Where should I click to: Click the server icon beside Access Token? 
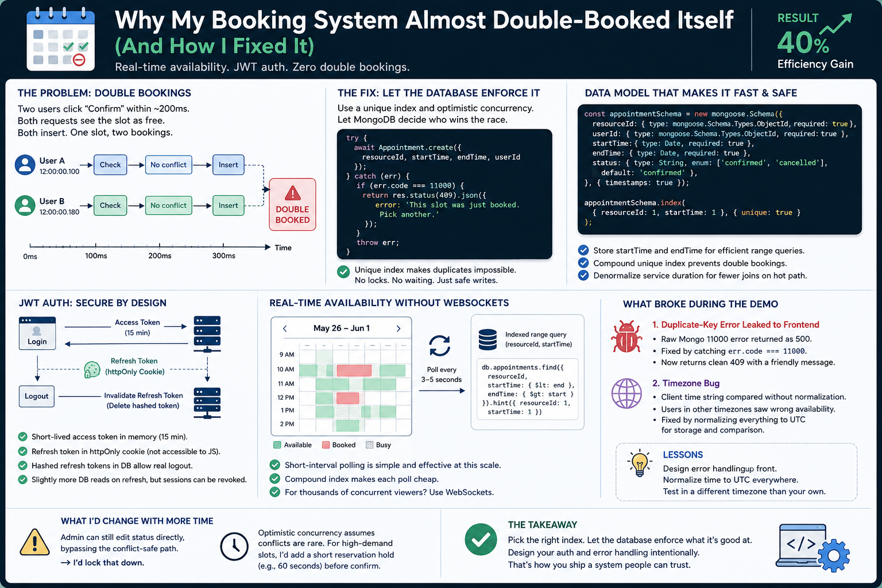click(207, 334)
